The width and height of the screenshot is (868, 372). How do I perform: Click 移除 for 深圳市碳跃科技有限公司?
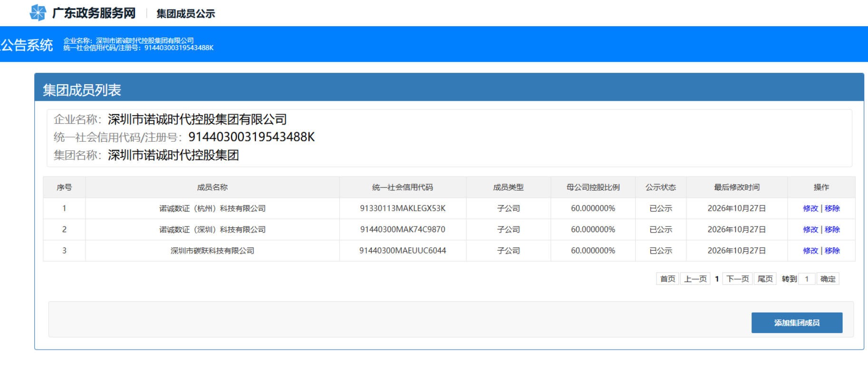pyautogui.click(x=832, y=251)
